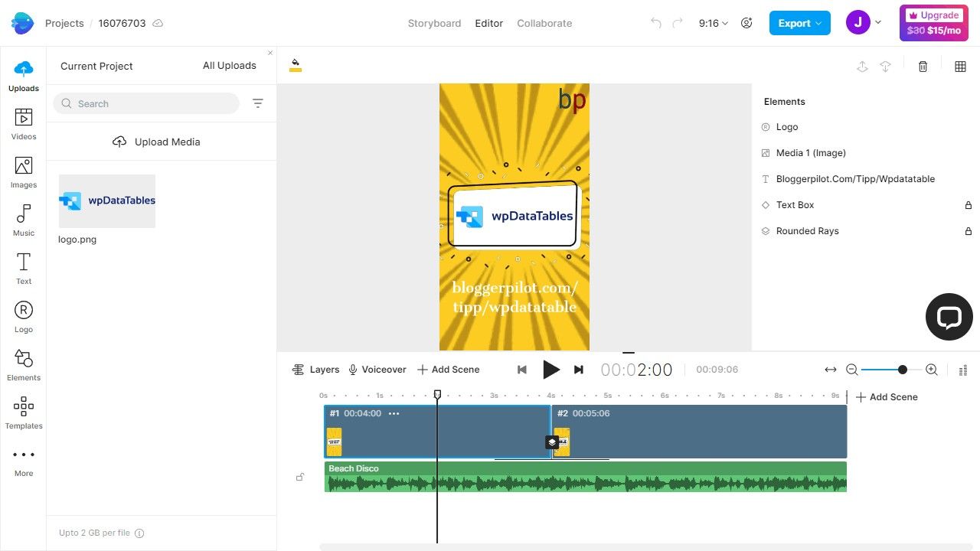
Task: Open the Music library panel
Action: (x=24, y=220)
